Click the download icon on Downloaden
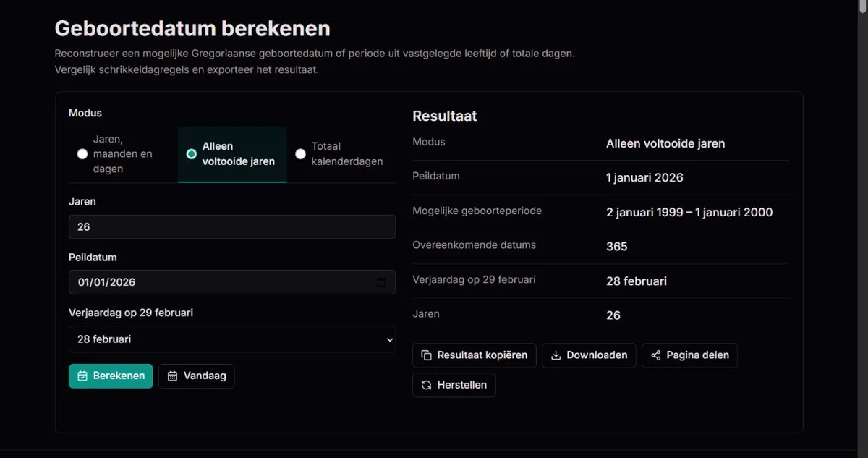 (556, 355)
